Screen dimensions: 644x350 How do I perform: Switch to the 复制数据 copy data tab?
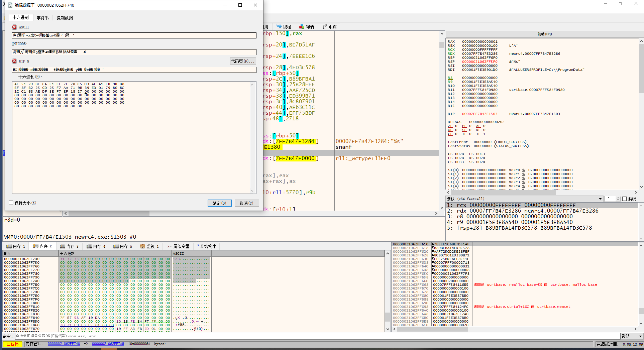(65, 18)
